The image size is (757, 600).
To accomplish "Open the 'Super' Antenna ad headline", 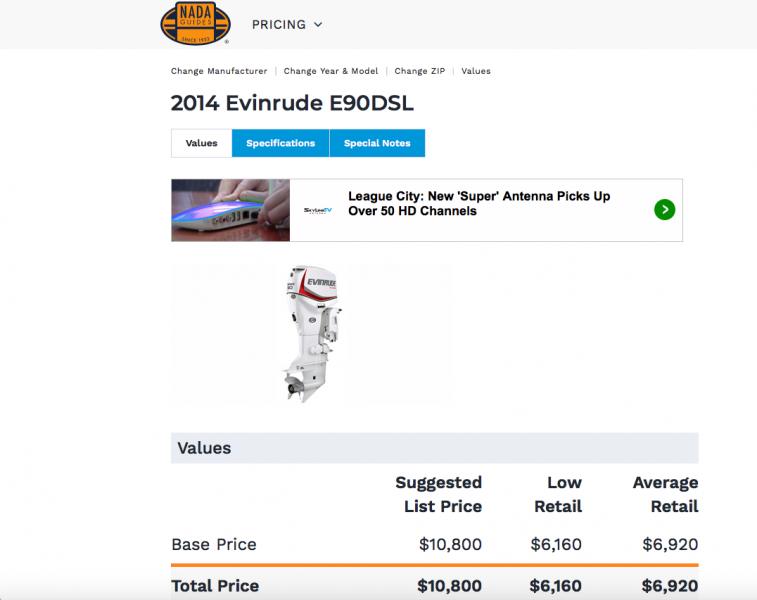I will pos(479,203).
